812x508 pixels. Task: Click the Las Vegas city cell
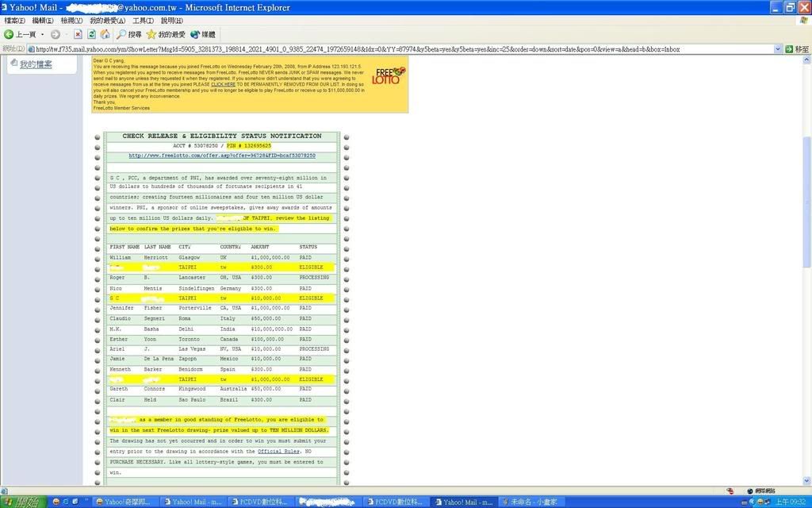pyautogui.click(x=192, y=349)
